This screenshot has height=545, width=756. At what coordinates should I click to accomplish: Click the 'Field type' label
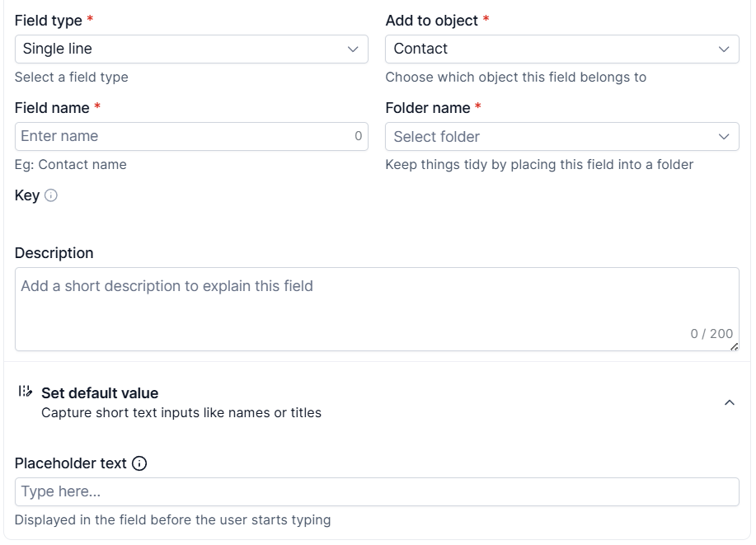pos(49,20)
